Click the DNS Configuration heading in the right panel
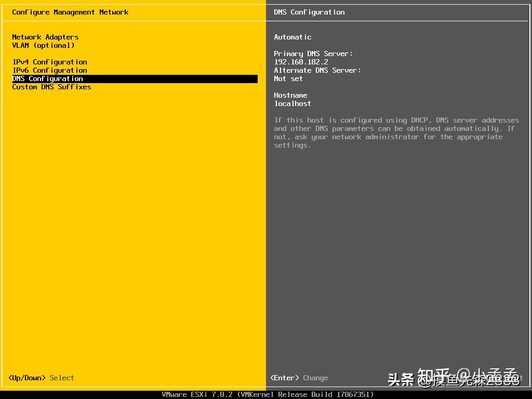This screenshot has height=399, width=532. click(309, 12)
